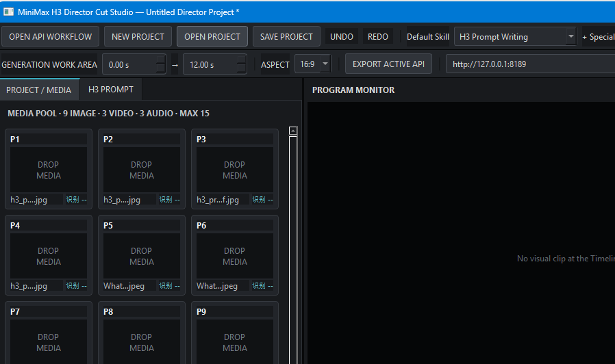
Task: Export the active API
Action: 388,64
